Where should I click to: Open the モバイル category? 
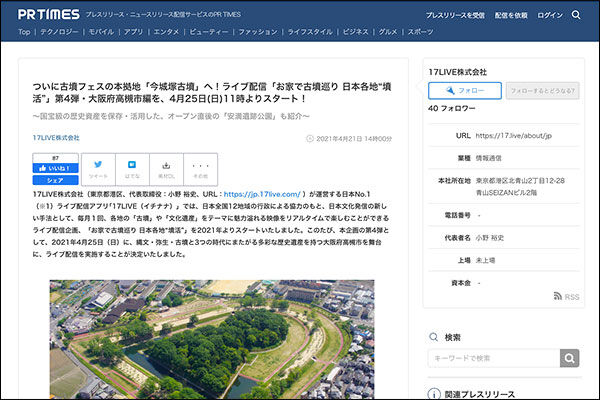[101, 32]
